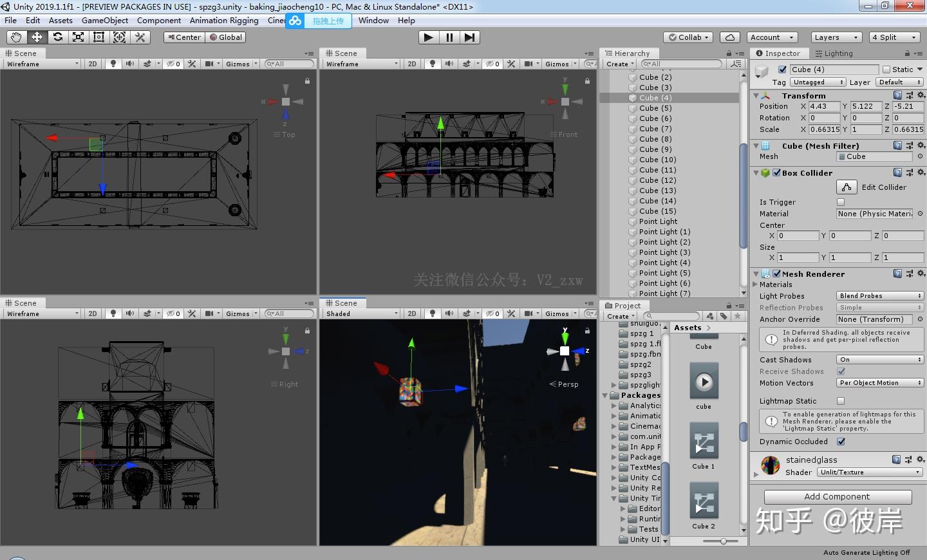Screen dimensions: 927x560
Task: Open the Cast Shadows dropdown
Action: pyautogui.click(x=880, y=360)
